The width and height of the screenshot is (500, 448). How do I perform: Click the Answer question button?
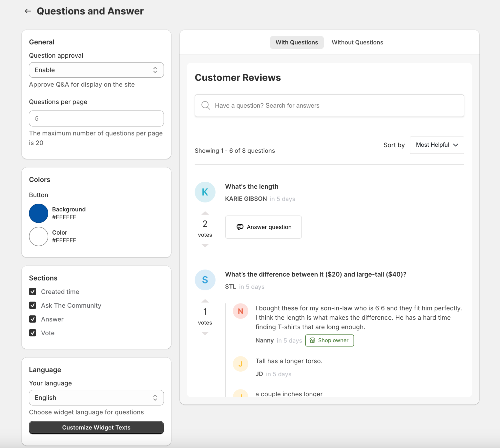[263, 227]
